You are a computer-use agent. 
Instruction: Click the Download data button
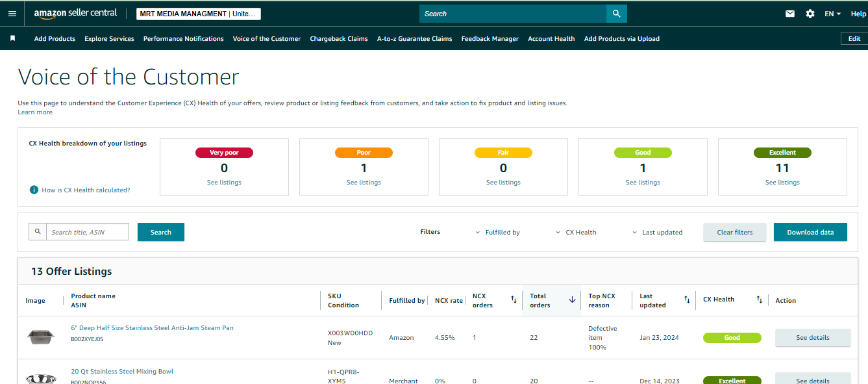pos(810,232)
